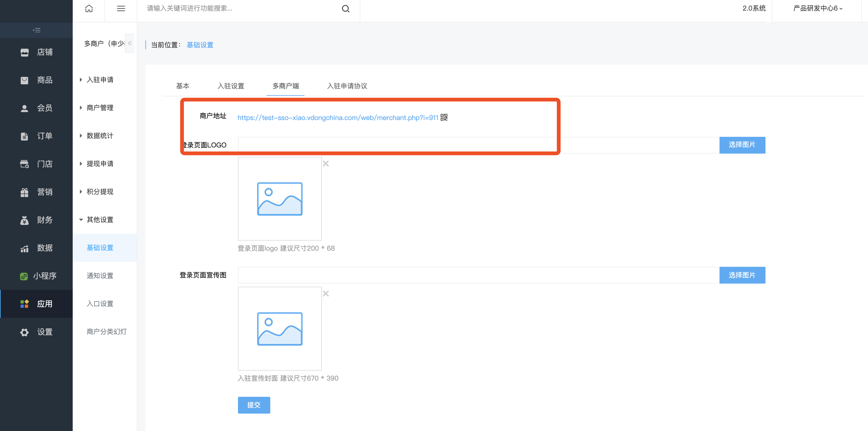The height and width of the screenshot is (431, 868).
Task: Switch to the 入驻设置 tab
Action: click(x=231, y=86)
